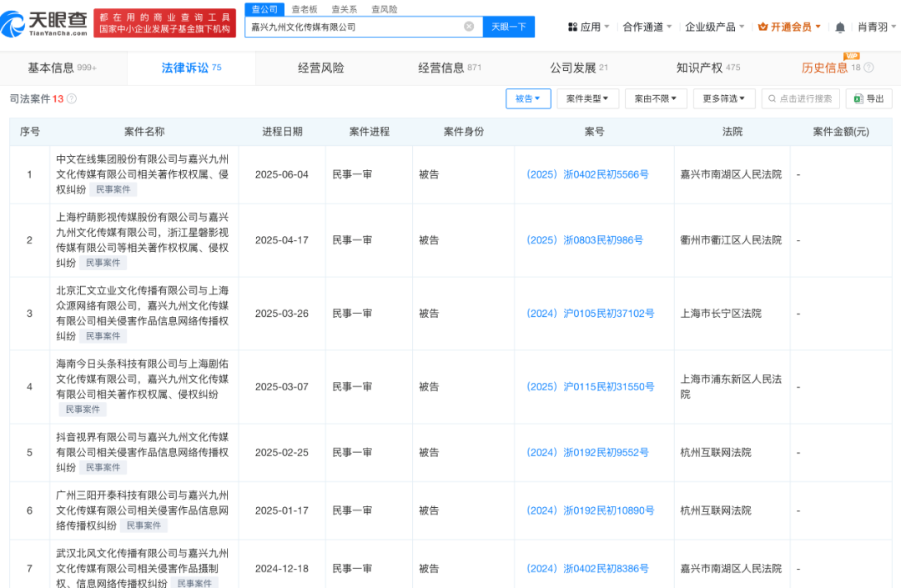Open the 经营信息 tab
This screenshot has height=588, width=901.
click(450, 68)
